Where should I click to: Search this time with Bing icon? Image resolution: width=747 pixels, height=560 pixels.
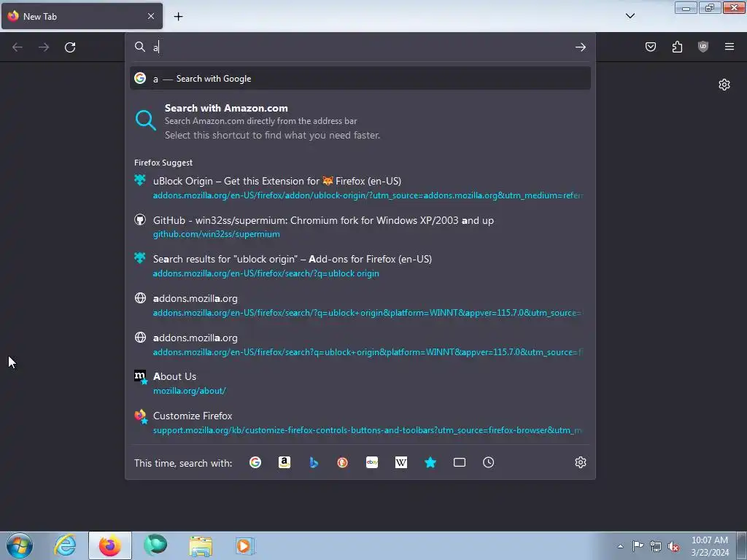pos(314,462)
